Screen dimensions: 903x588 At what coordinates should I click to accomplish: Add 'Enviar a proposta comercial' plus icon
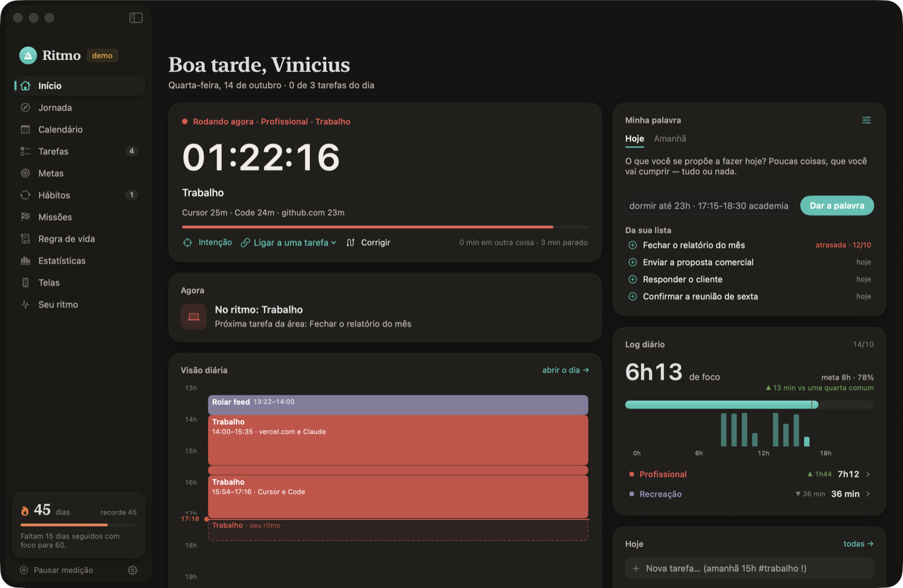pyautogui.click(x=633, y=262)
